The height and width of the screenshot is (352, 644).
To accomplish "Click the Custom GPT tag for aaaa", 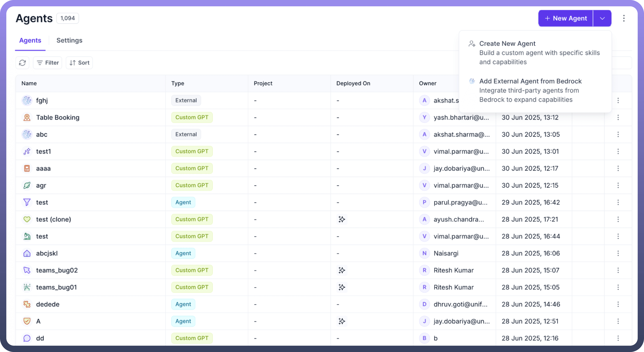I will point(192,168).
